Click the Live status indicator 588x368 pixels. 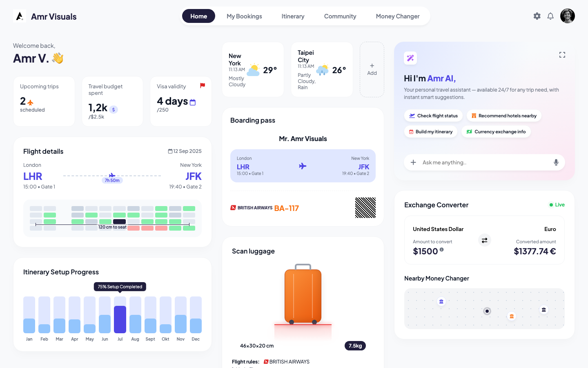(x=557, y=205)
